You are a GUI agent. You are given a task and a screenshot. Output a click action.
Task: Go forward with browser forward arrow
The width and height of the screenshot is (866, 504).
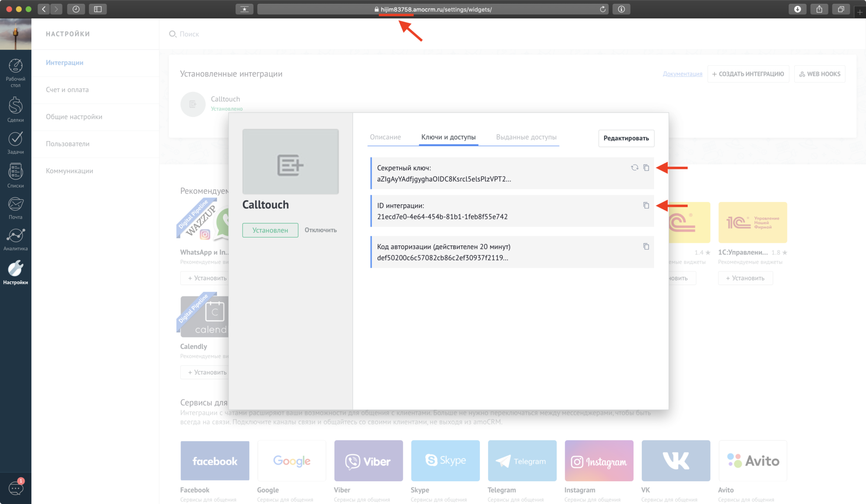tap(56, 9)
